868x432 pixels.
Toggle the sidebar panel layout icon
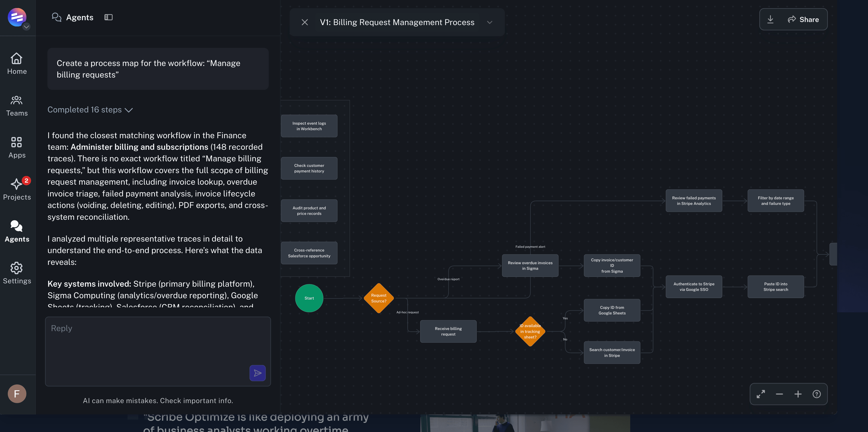[108, 17]
